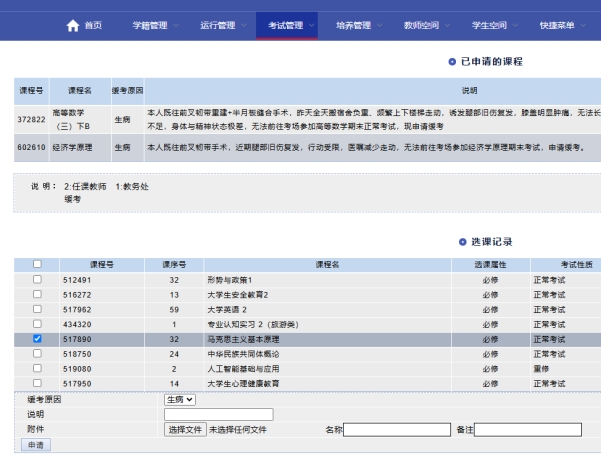Viewport: 601px width, 458px height.
Task: Check the box for course 512491
Action: [37, 279]
